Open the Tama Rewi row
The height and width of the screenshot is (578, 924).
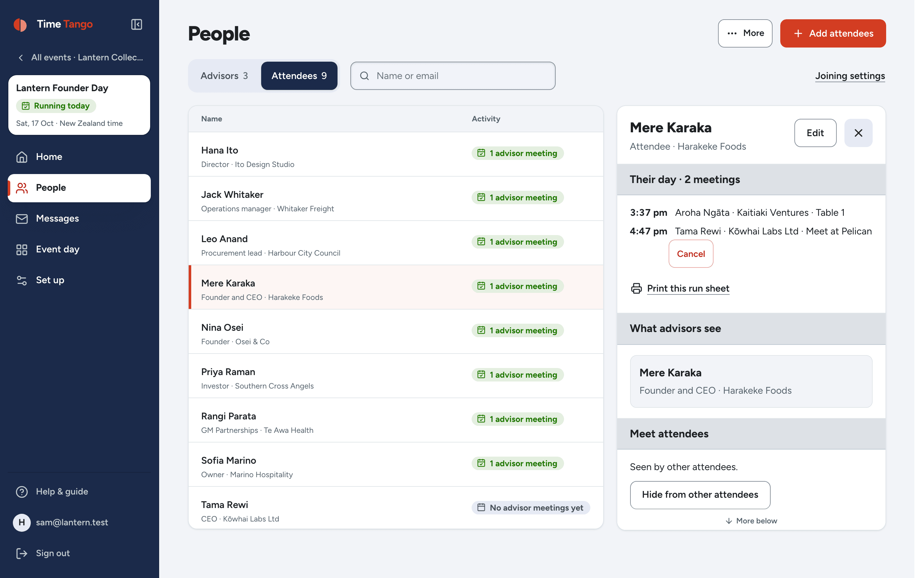[x=396, y=508]
